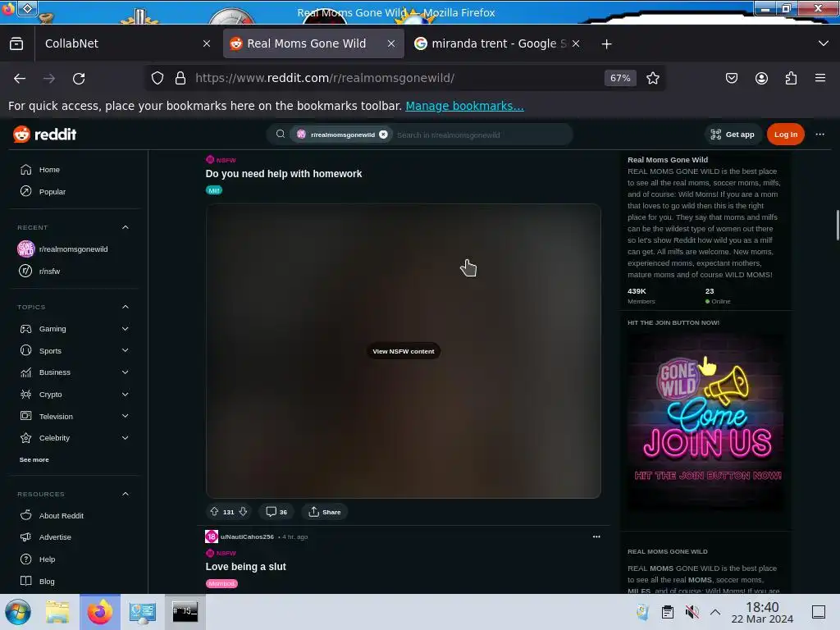Go back using the back arrow
This screenshot has width=840, height=630.
(20, 79)
